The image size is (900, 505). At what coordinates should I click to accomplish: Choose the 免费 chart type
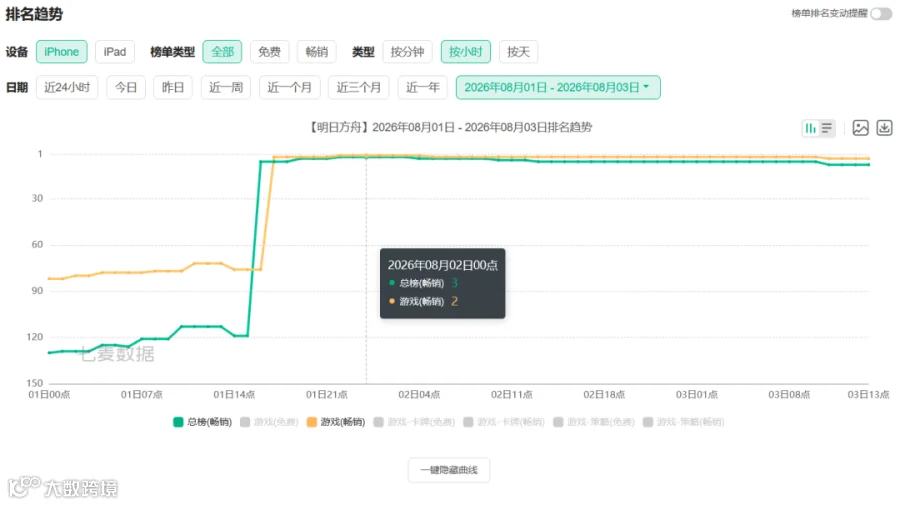(x=269, y=52)
